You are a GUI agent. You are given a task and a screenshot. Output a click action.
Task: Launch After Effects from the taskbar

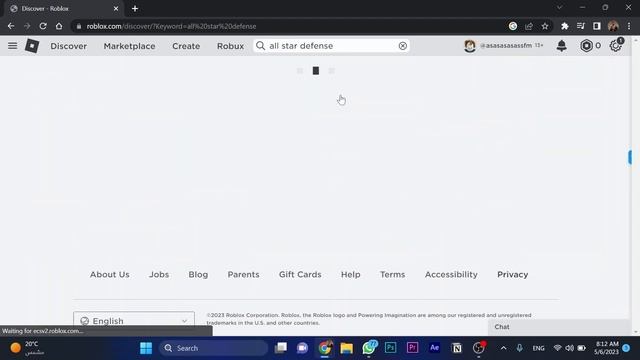click(x=434, y=348)
